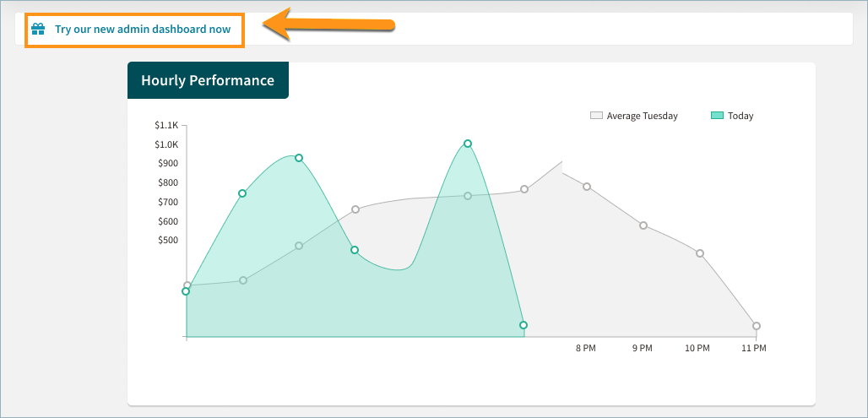Click the Average Tuesday legend label
This screenshot has height=418, width=868.
[x=643, y=116]
